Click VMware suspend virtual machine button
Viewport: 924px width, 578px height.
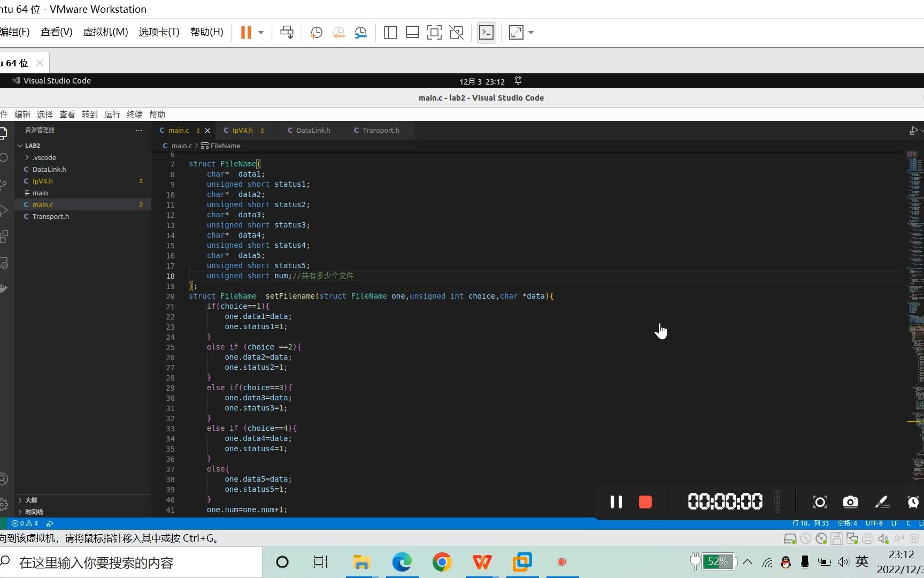coord(246,33)
